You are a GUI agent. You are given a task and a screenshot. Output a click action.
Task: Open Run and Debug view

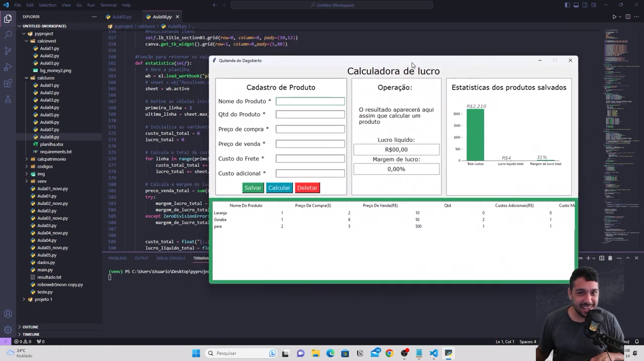pos(8,67)
